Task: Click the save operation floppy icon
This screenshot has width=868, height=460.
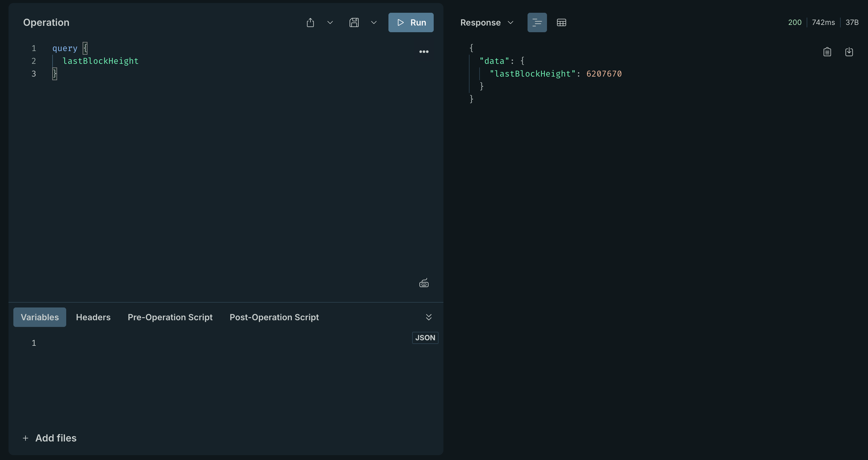Action: (x=354, y=22)
